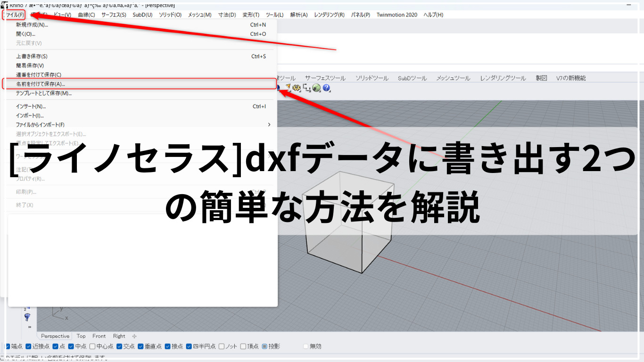Open the ヘルプ(H) menu
Viewport: 644px width, 362px height.
[433, 15]
